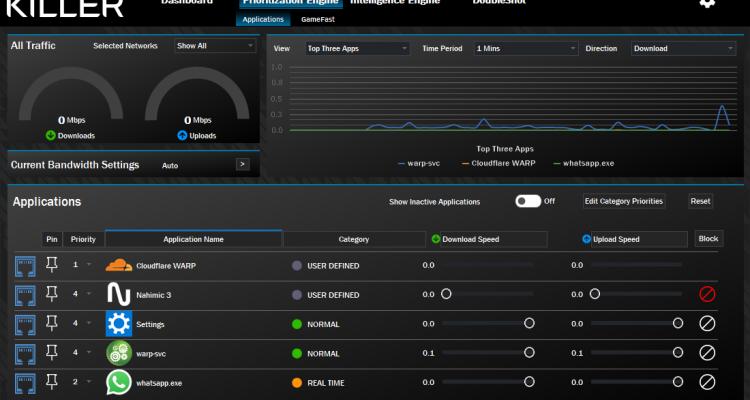Switch to the GameFast tab
Image resolution: width=750 pixels, height=400 pixels.
pos(318,20)
